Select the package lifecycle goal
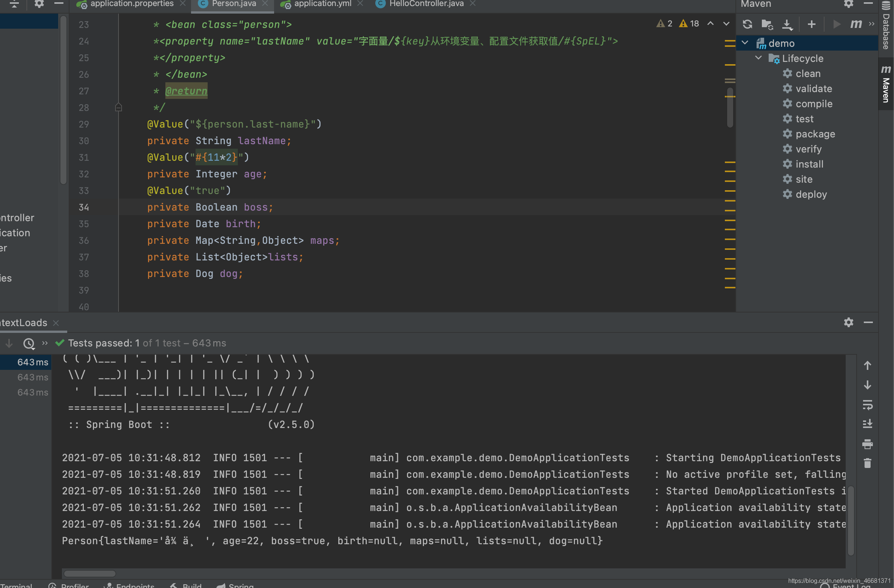Image resolution: width=894 pixels, height=588 pixels. click(x=809, y=134)
